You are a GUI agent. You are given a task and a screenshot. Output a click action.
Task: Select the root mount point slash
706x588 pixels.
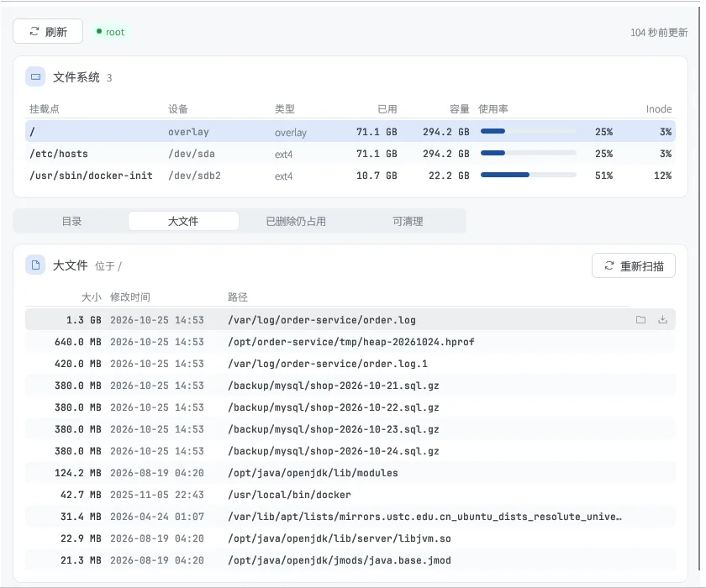tap(33, 132)
